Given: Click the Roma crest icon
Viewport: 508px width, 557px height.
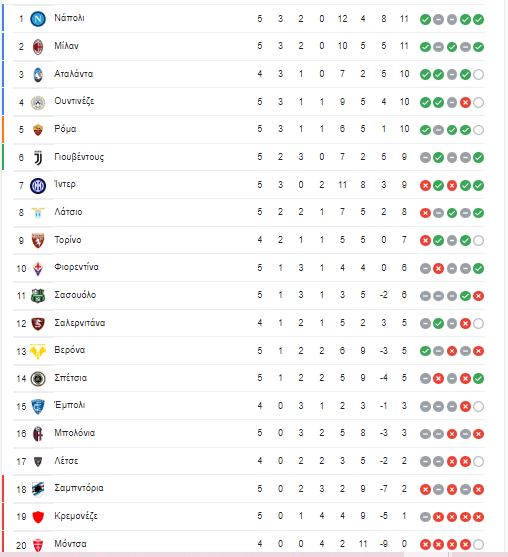Looking at the screenshot, I should 38,130.
